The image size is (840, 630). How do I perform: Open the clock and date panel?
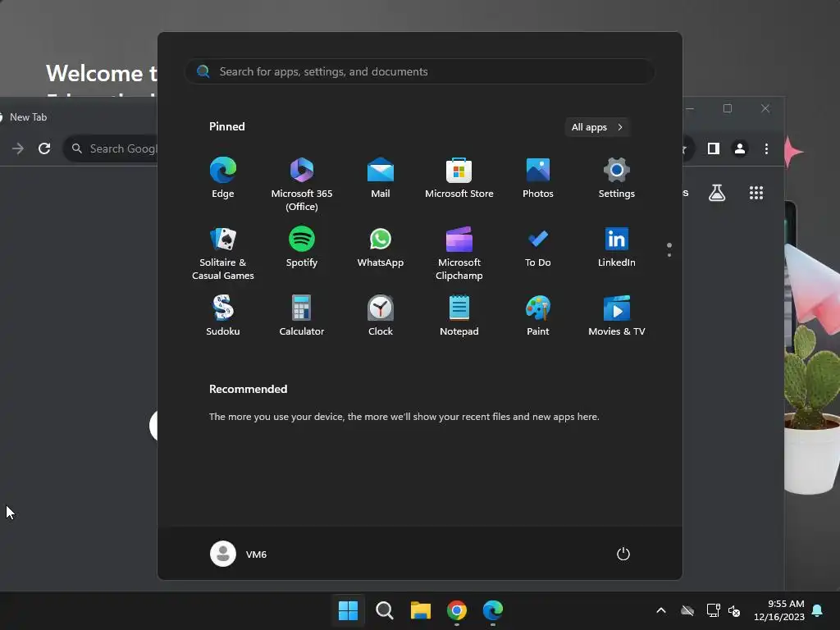pyautogui.click(x=779, y=610)
